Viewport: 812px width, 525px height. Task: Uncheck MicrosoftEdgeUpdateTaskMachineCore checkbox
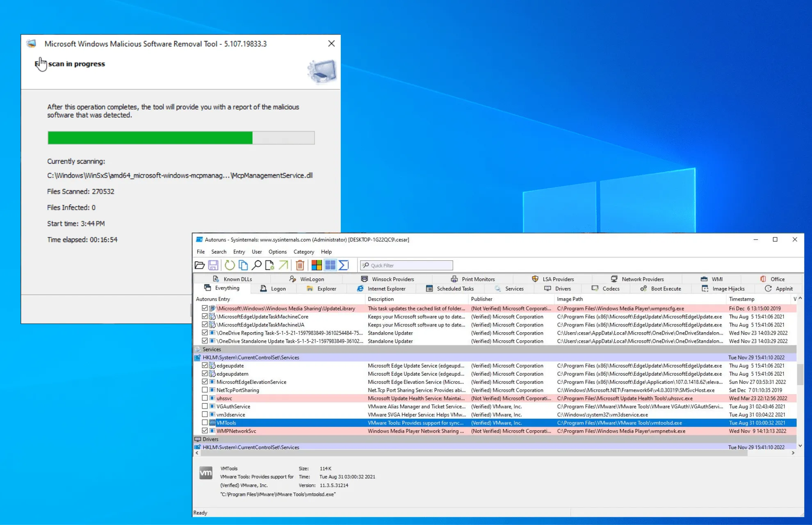coord(205,316)
